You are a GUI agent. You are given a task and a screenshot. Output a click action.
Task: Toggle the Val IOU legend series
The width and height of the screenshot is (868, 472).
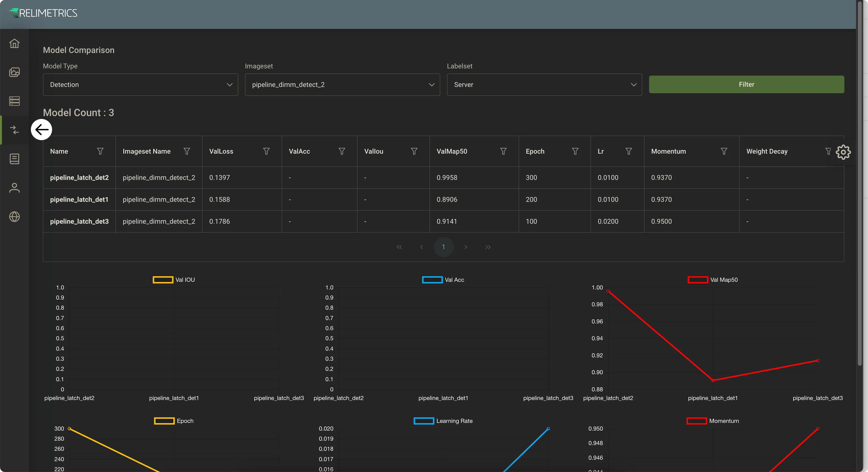coord(174,280)
